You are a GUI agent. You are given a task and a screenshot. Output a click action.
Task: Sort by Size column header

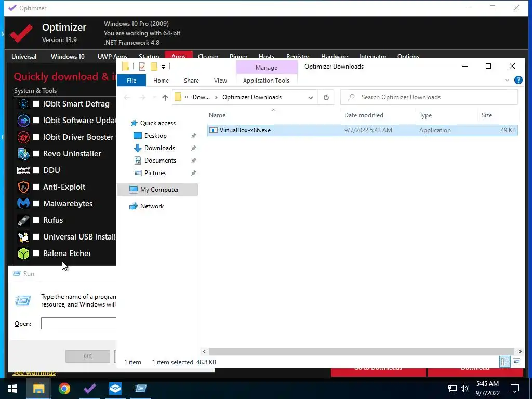pos(498,115)
